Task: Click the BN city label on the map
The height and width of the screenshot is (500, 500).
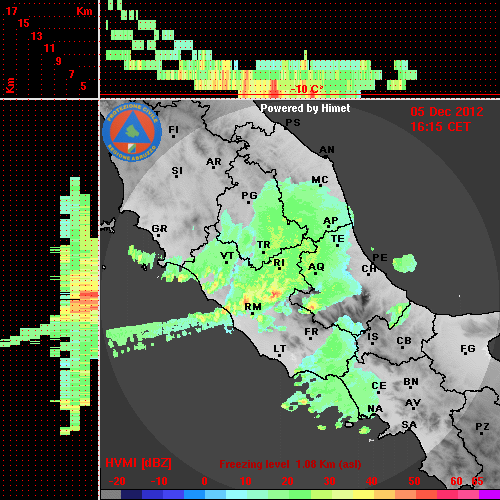Action: tap(411, 382)
